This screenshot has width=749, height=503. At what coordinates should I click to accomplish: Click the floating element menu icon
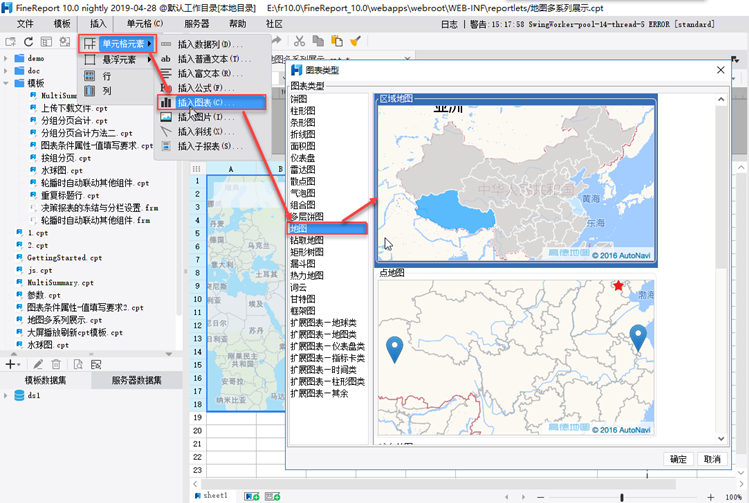click(x=90, y=60)
